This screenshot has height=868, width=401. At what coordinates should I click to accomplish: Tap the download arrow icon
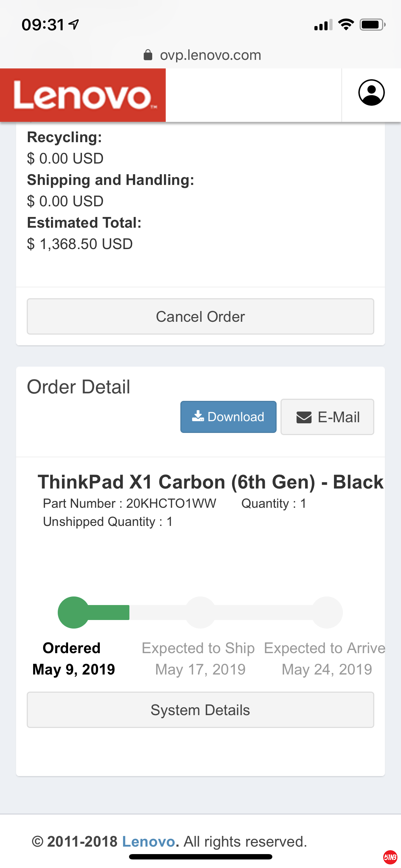pyautogui.click(x=198, y=416)
